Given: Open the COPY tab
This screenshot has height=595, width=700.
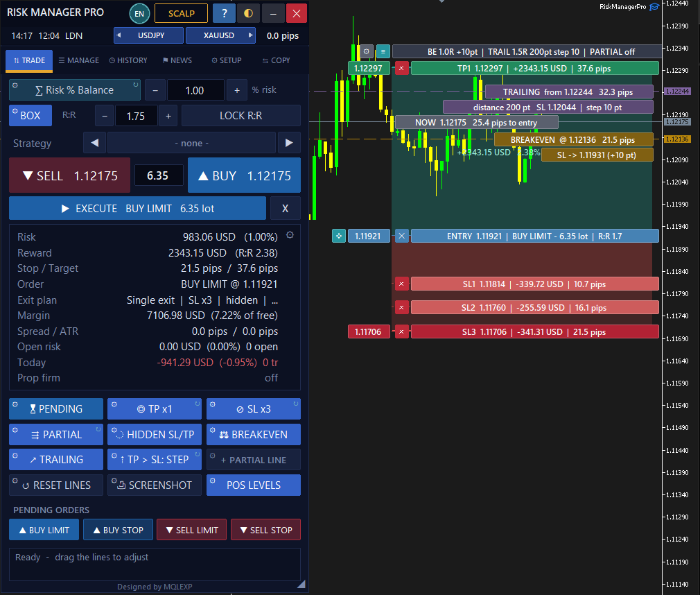Looking at the screenshot, I should (276, 60).
